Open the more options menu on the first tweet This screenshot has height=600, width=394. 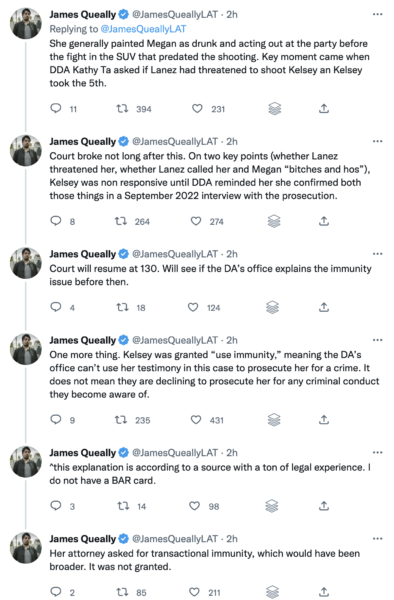[x=378, y=15]
